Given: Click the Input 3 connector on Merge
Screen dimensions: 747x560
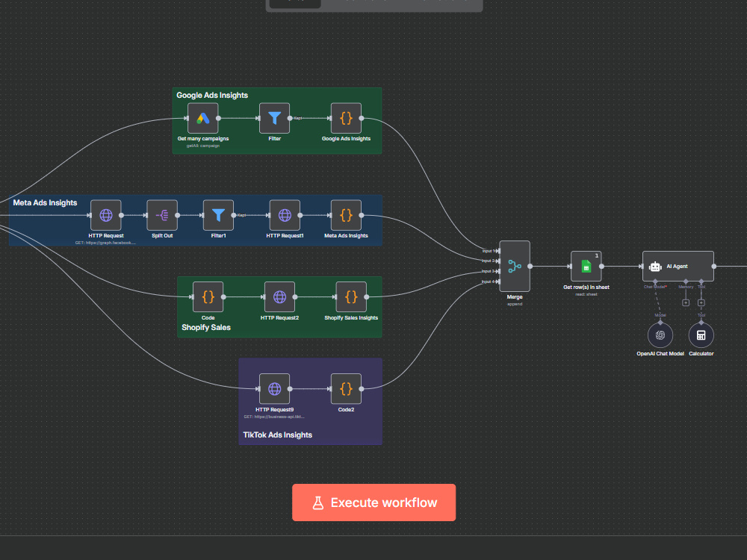Looking at the screenshot, I should pyautogui.click(x=498, y=272).
